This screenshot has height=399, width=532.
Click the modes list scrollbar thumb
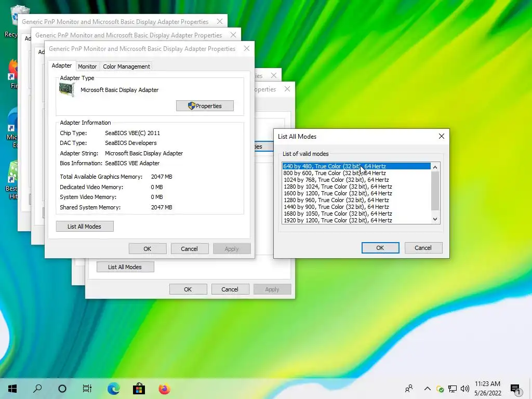tap(435, 191)
